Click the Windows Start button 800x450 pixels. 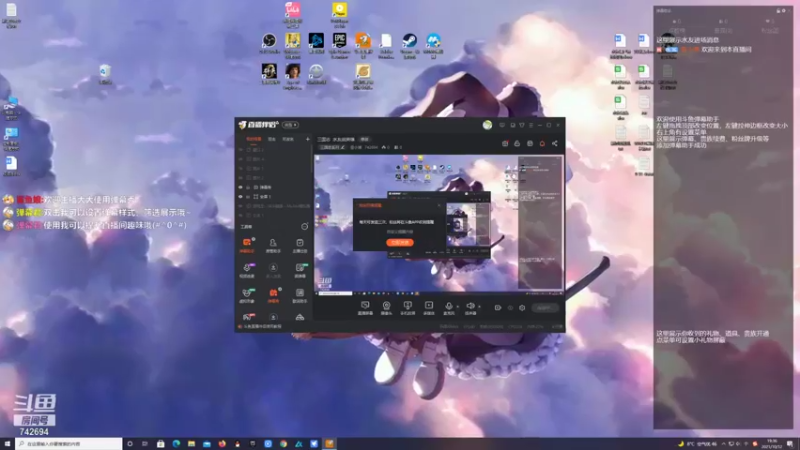7,444
